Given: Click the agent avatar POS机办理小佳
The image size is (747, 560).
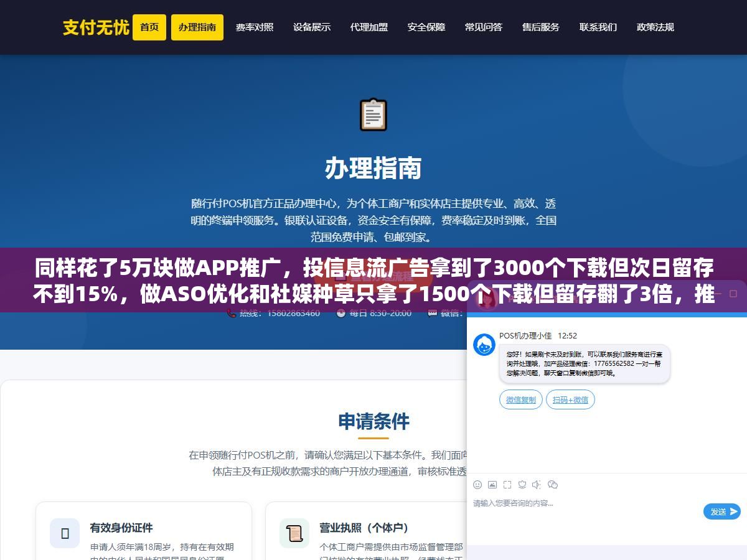Looking at the screenshot, I should [484, 345].
